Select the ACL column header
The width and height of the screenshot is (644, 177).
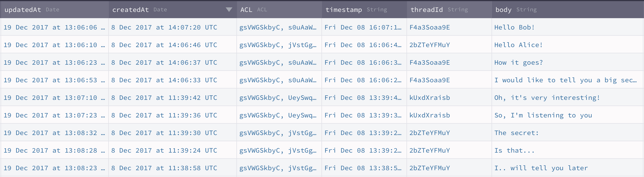(x=279, y=10)
